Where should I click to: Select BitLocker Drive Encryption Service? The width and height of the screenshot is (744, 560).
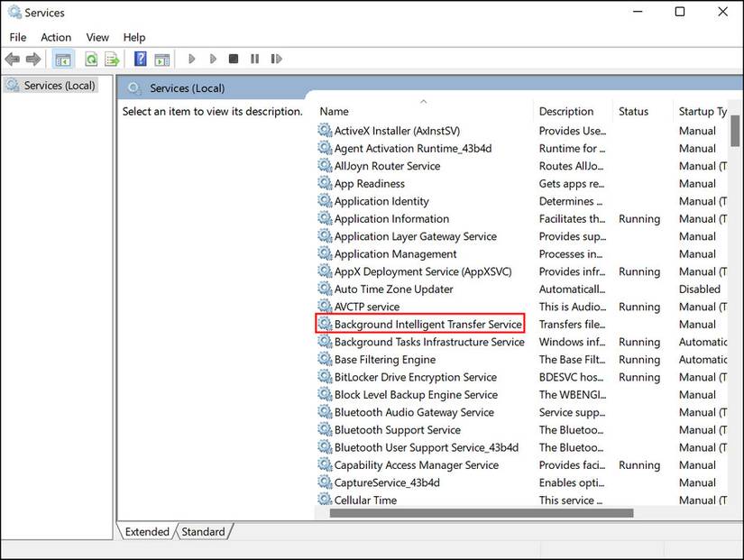[415, 376]
